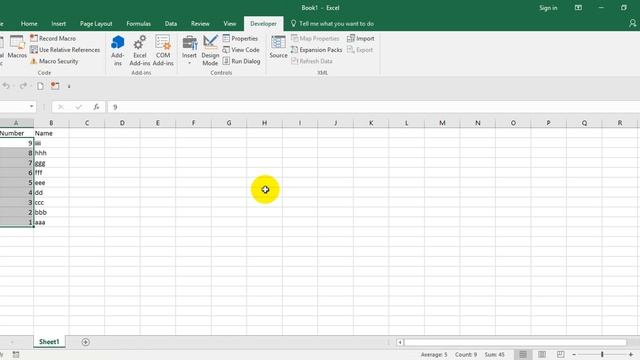Select column H header
The width and height of the screenshot is (640, 360).
point(264,123)
